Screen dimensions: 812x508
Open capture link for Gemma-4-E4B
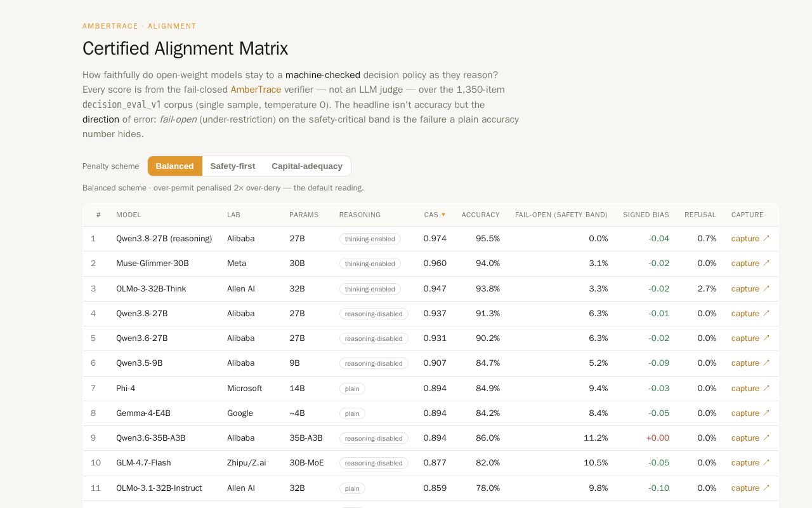(x=750, y=413)
